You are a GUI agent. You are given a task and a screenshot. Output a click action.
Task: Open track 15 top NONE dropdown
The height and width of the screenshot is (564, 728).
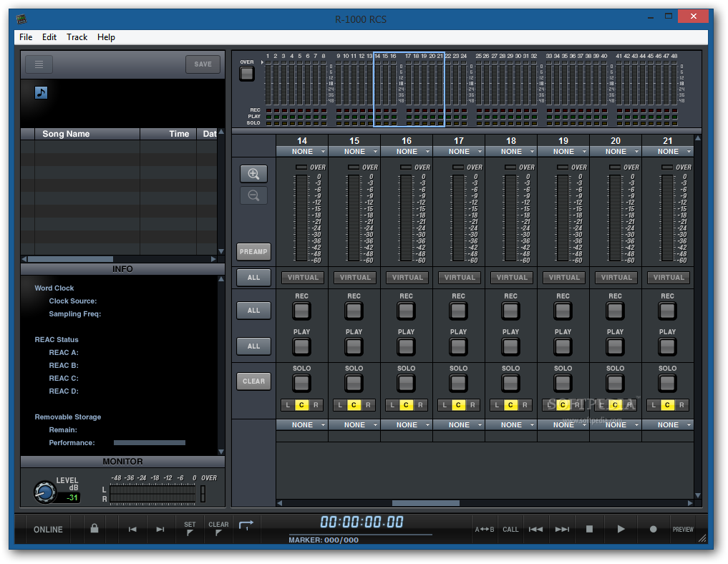pos(354,151)
